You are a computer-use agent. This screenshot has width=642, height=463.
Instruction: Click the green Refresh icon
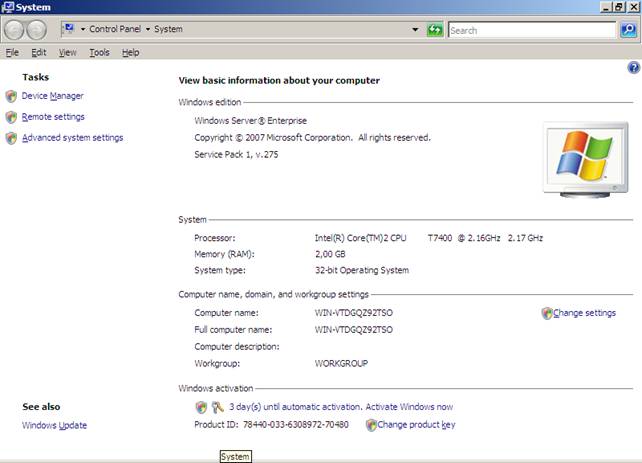click(x=435, y=30)
